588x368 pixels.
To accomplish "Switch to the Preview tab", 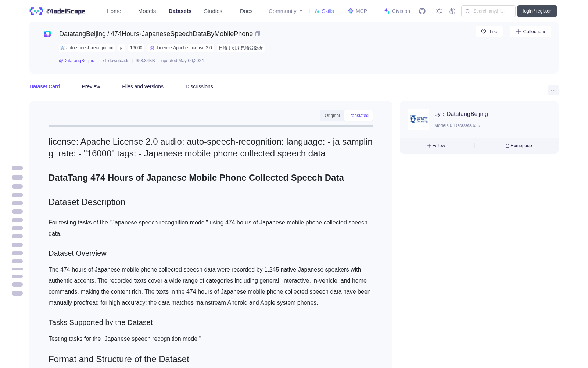I will pos(91,86).
